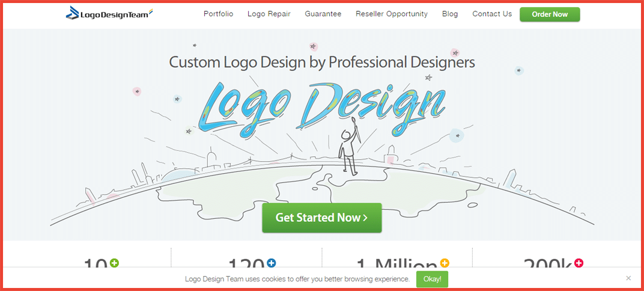Open the Contact Us page
The height and width of the screenshot is (291, 644).
[x=492, y=14]
